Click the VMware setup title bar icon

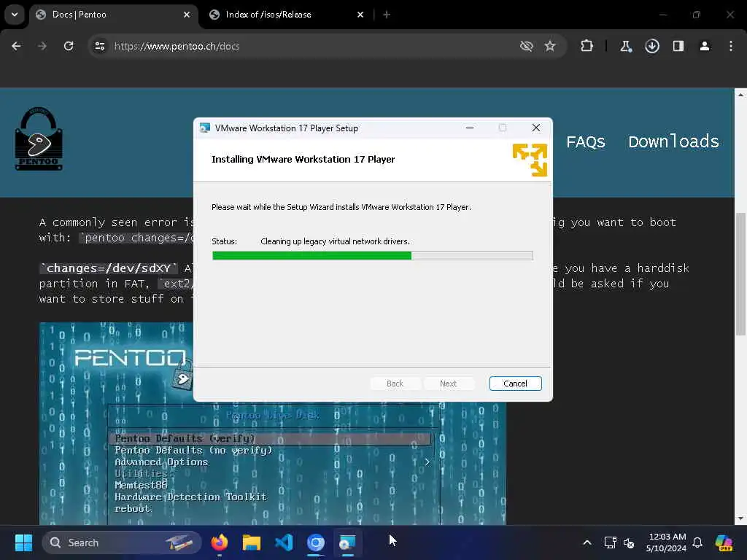(x=205, y=128)
